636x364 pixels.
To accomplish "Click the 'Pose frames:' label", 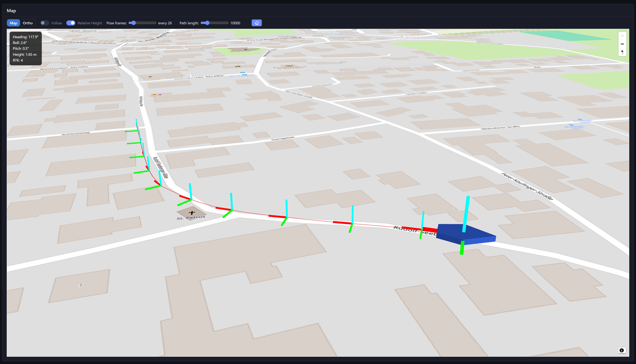I will [x=116, y=23].
